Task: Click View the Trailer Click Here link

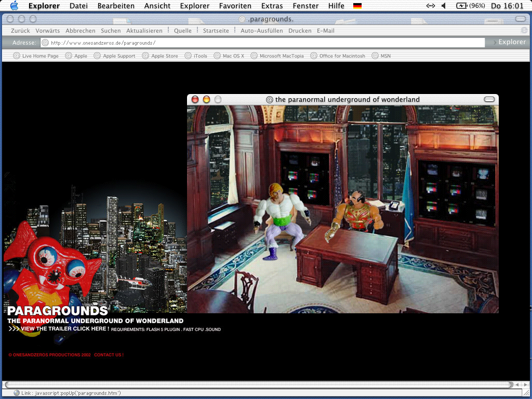Action: pyautogui.click(x=64, y=329)
